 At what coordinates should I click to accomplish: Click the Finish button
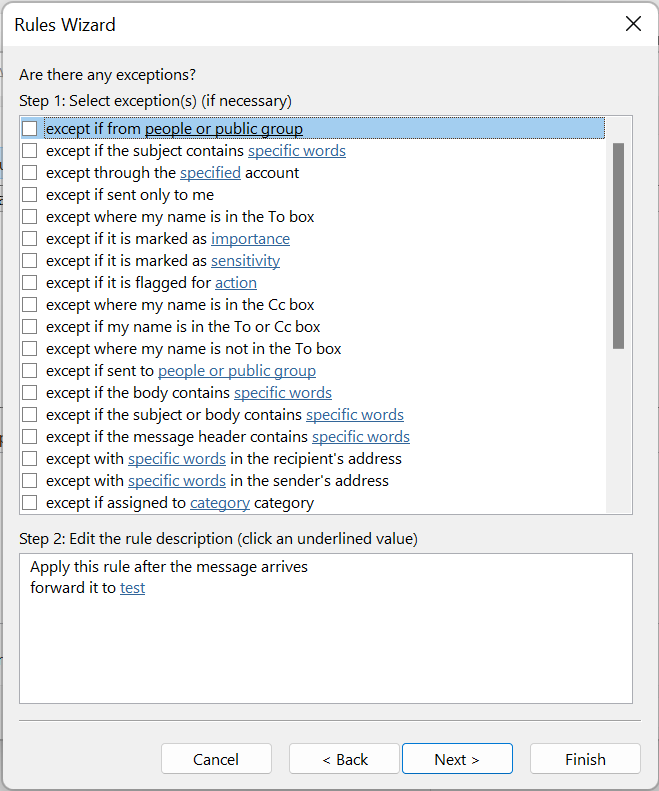point(585,759)
